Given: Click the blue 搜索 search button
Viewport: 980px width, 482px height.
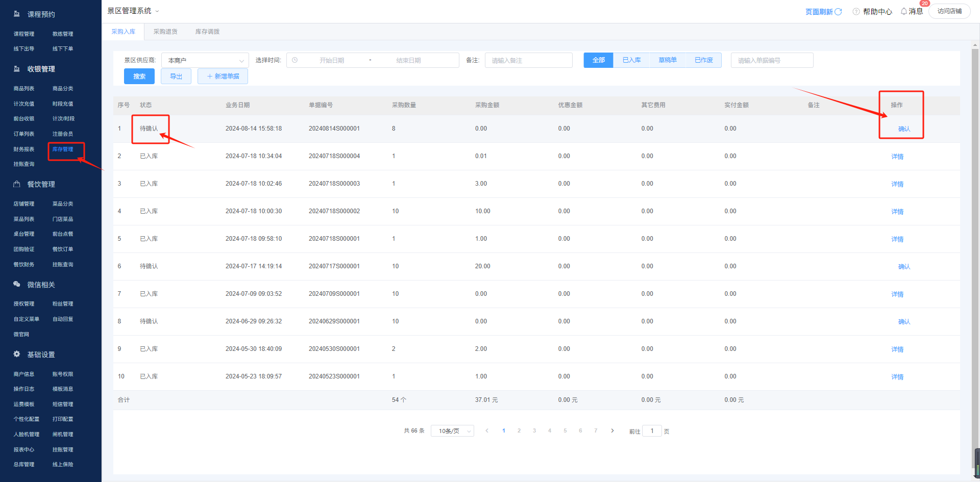Looking at the screenshot, I should point(139,77).
